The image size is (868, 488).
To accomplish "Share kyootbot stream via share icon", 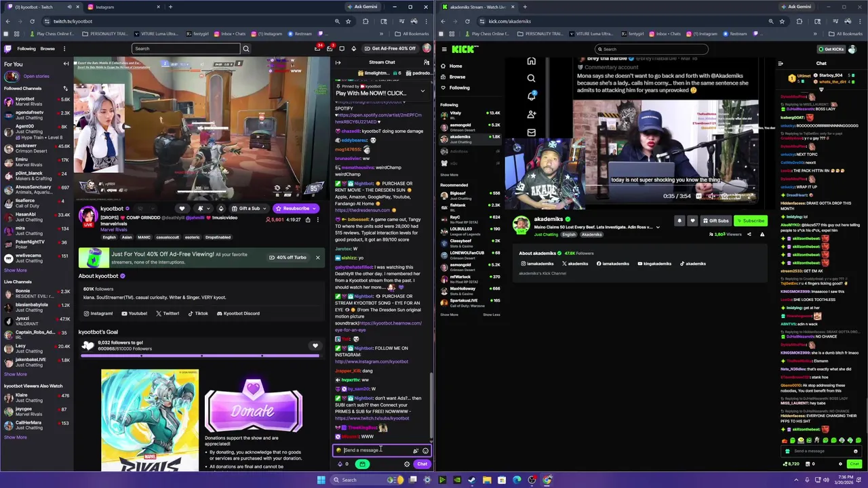I will click(308, 220).
